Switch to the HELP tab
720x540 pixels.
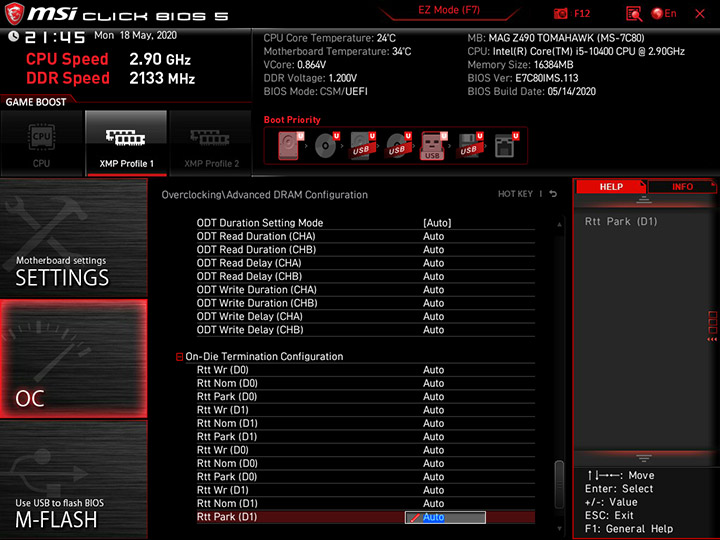pyautogui.click(x=611, y=187)
